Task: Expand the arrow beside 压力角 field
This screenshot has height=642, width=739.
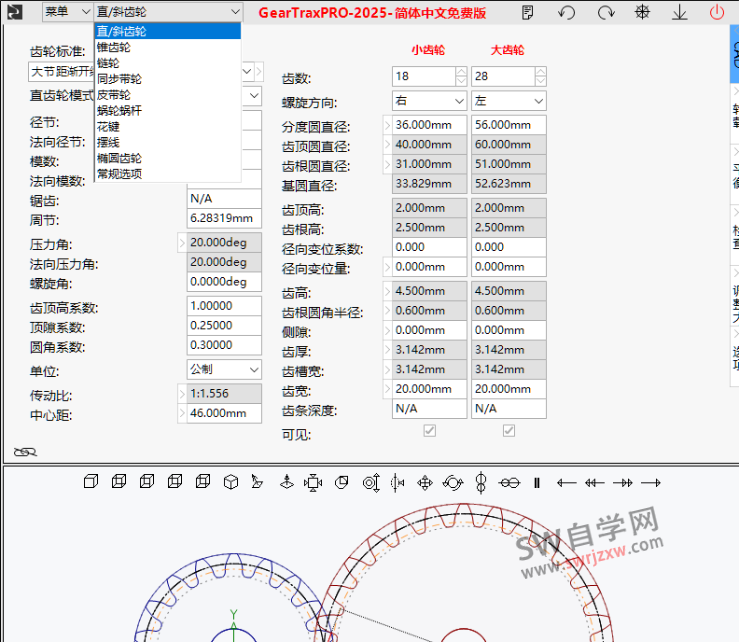Action: (182, 243)
